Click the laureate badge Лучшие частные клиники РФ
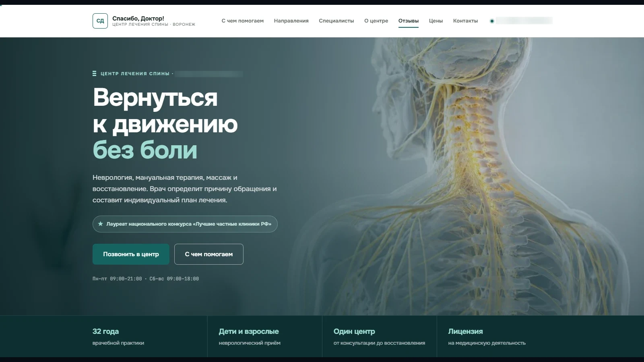The height and width of the screenshot is (362, 644). click(185, 224)
